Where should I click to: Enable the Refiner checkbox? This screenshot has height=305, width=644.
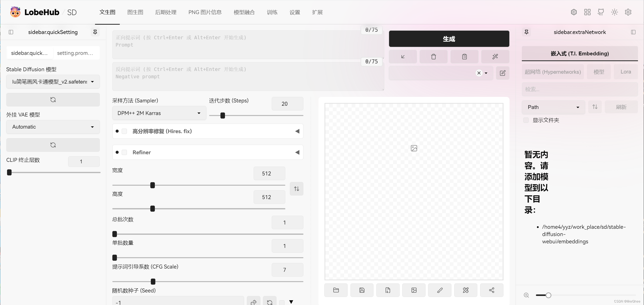pos(124,152)
